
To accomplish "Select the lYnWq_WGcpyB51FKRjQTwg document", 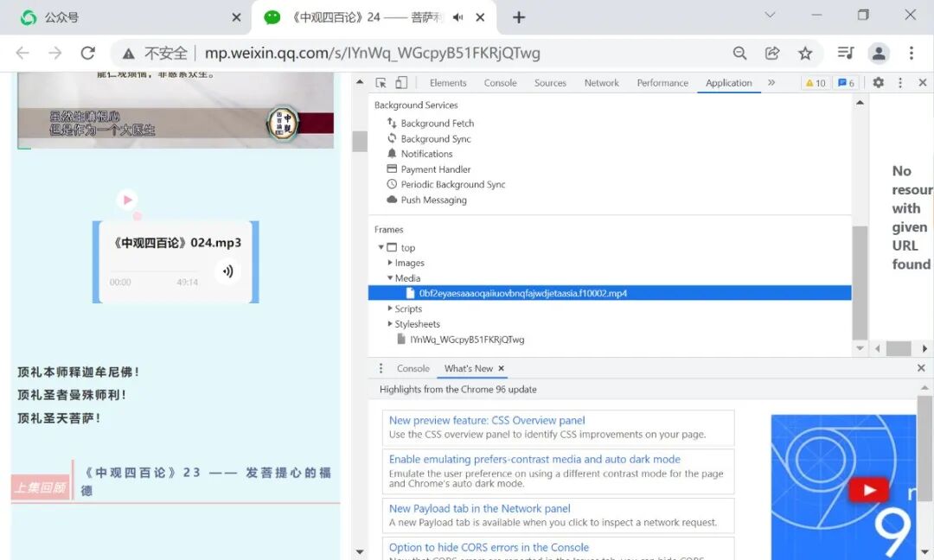I will click(x=466, y=340).
